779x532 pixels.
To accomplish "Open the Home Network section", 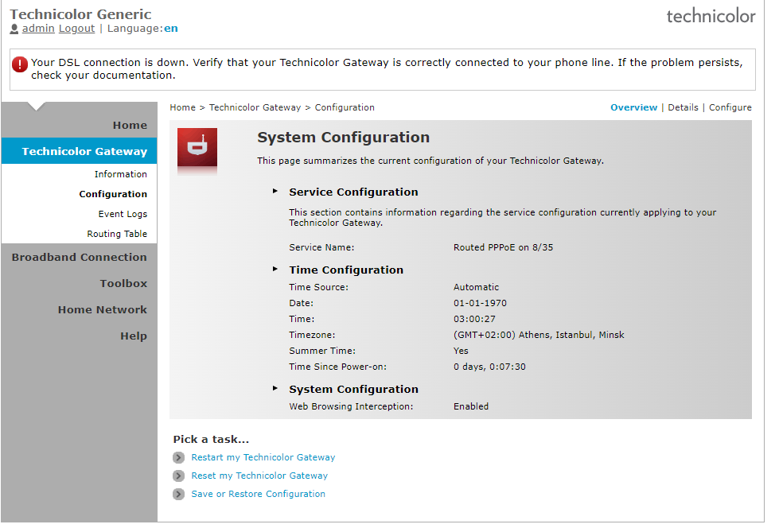I will pos(103,310).
